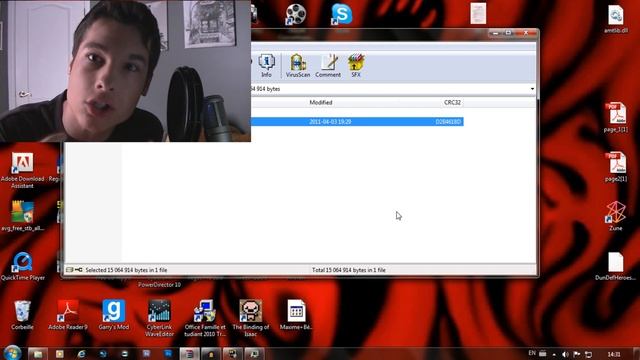Show hidden system tray icons
Image resolution: width=640 pixels, height=360 pixels.
click(x=554, y=354)
